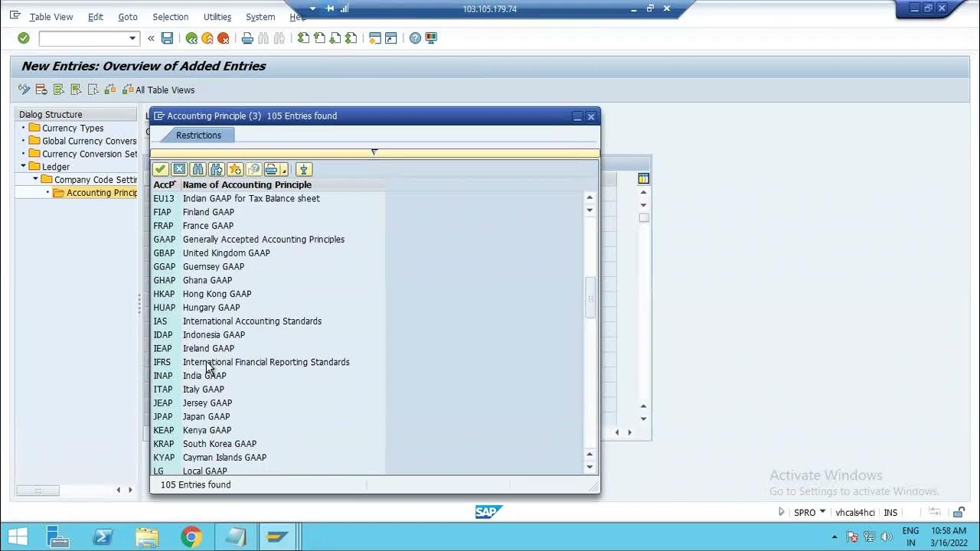This screenshot has width=980, height=551.
Task: Click the All Table Views button
Action: point(158,90)
